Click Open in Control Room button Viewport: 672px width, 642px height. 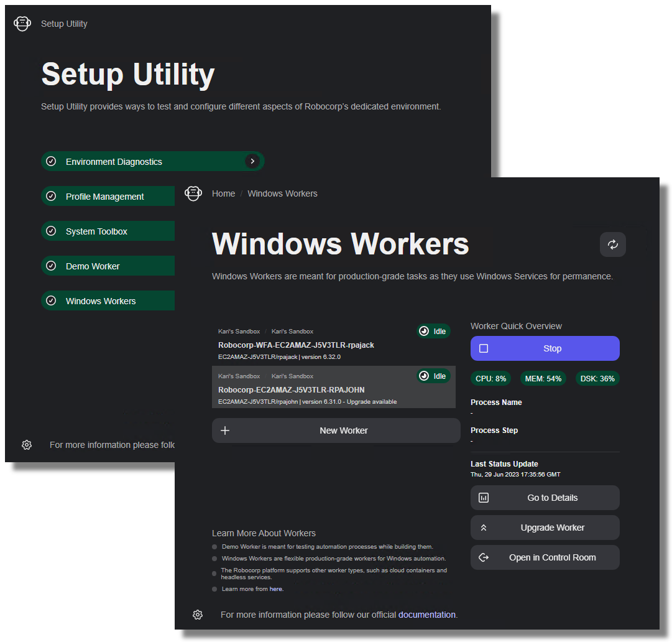[x=545, y=557]
